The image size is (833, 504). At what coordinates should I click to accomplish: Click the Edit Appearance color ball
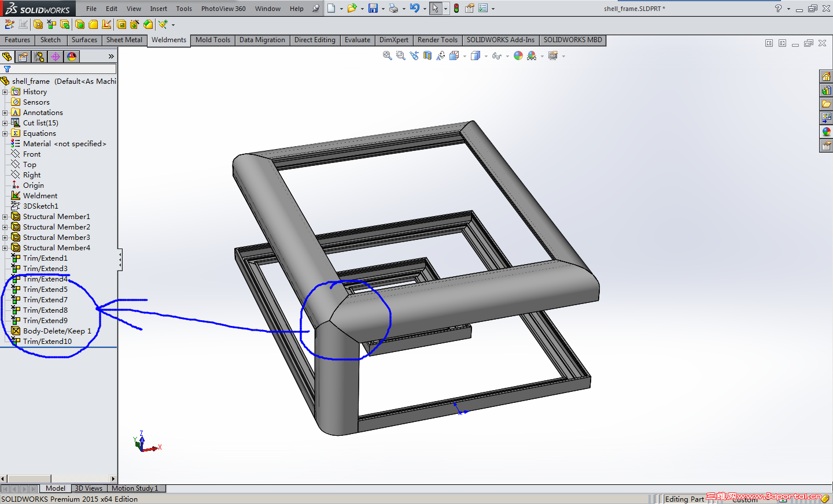(518, 55)
